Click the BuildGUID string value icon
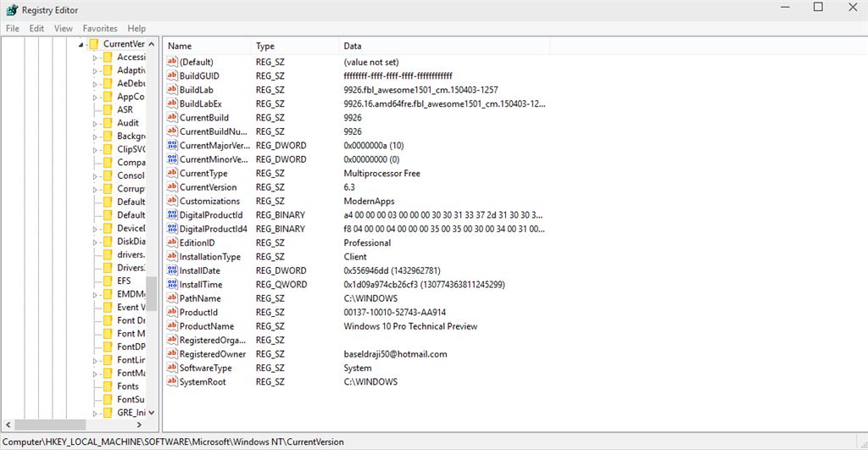Screen dimensions: 868x450 coord(172,75)
